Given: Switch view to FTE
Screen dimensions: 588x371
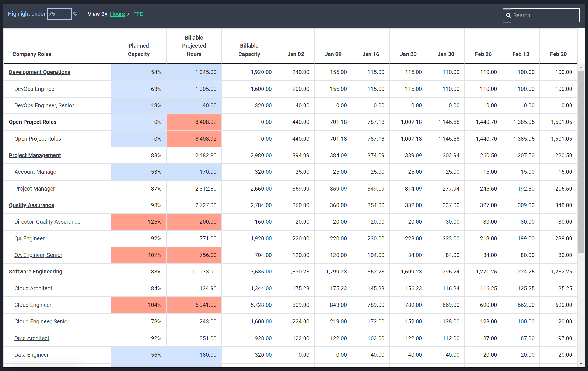Looking at the screenshot, I should pyautogui.click(x=138, y=14).
